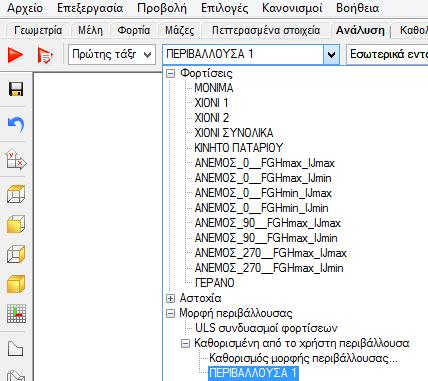
Task: Select ΑΝΕΜΟΣ_0__FGHmax_IJmax load case
Action: coord(264,163)
